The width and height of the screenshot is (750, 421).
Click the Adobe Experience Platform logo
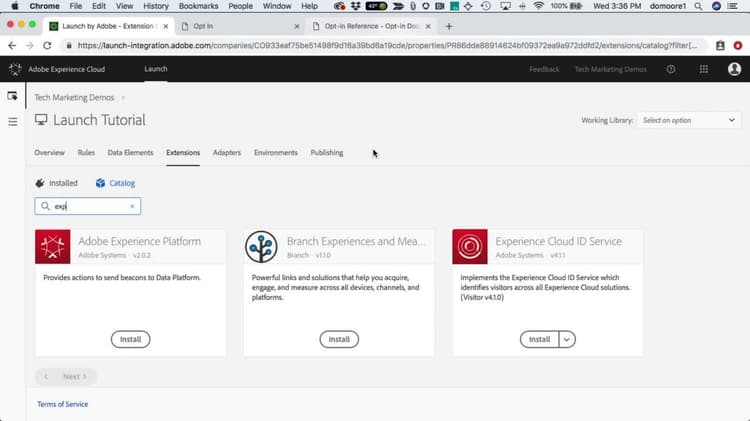click(x=53, y=246)
